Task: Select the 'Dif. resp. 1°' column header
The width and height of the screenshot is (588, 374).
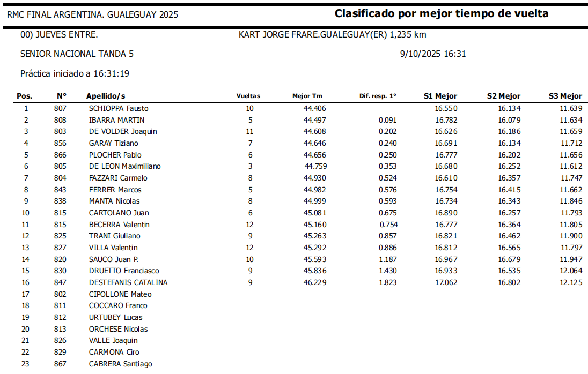Action: click(x=378, y=96)
